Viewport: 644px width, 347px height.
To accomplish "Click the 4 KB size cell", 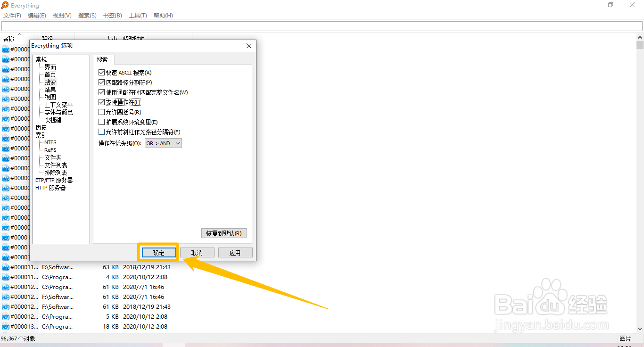I will (112, 277).
